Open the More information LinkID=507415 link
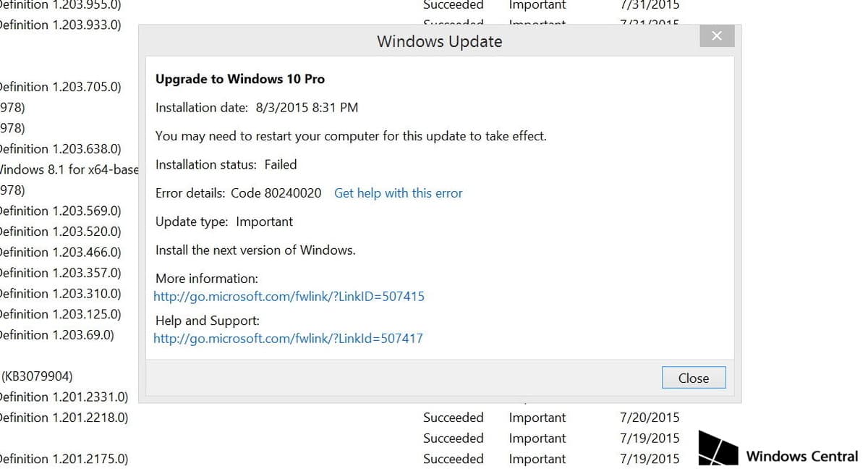Screen dimensions: 868x474 click(x=289, y=296)
